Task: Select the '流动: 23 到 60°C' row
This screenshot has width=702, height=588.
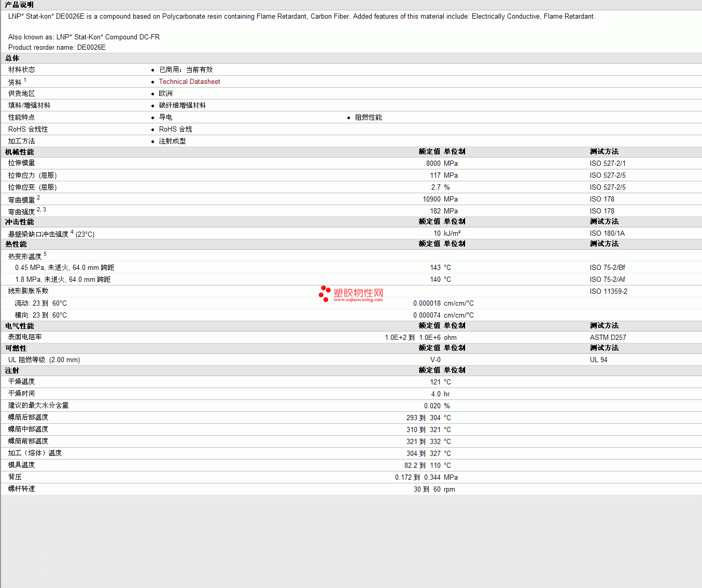Action: [40, 303]
